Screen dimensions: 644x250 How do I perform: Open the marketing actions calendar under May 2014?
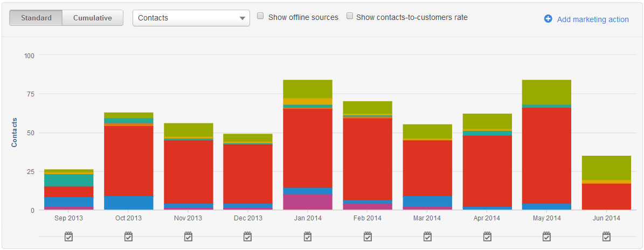[x=546, y=237]
